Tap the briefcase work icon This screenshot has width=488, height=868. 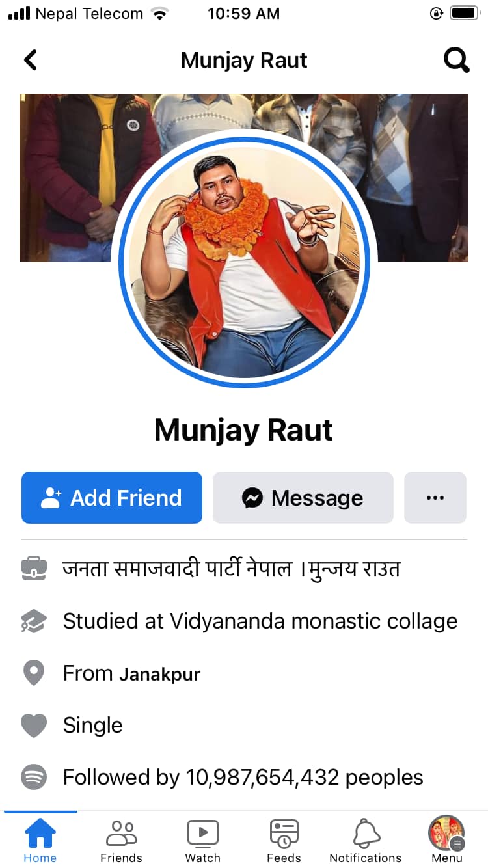pos(34,569)
